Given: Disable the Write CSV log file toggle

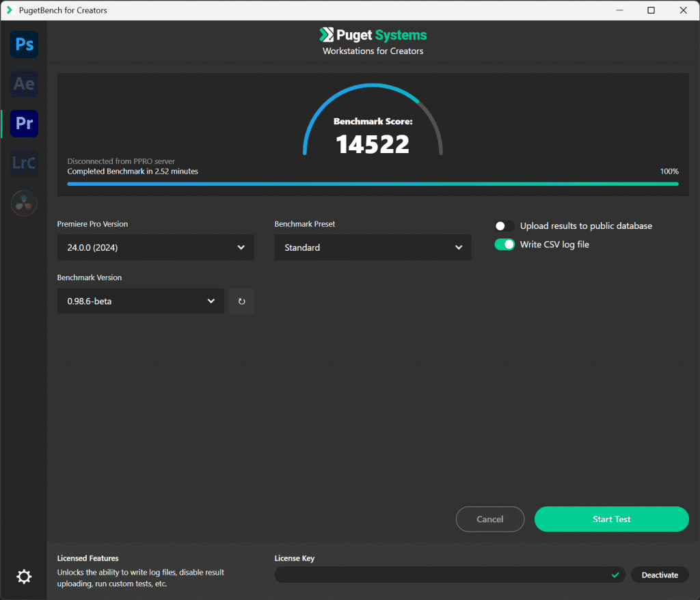Looking at the screenshot, I should [504, 245].
